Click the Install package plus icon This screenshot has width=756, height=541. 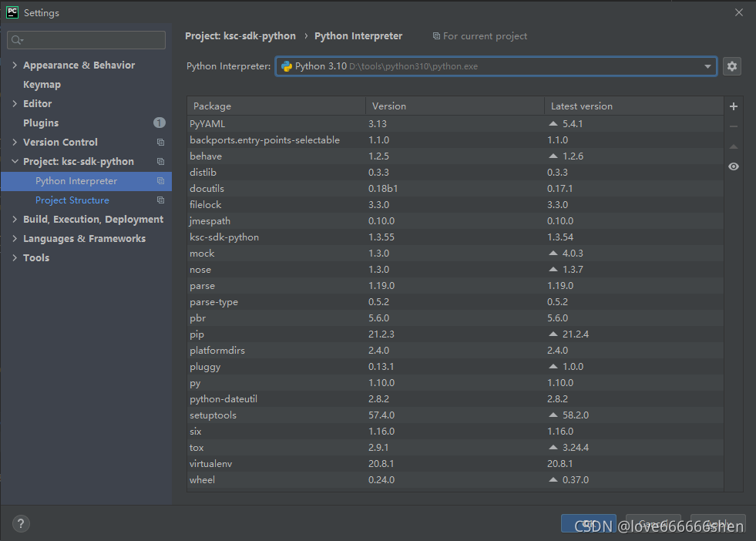[x=733, y=106]
